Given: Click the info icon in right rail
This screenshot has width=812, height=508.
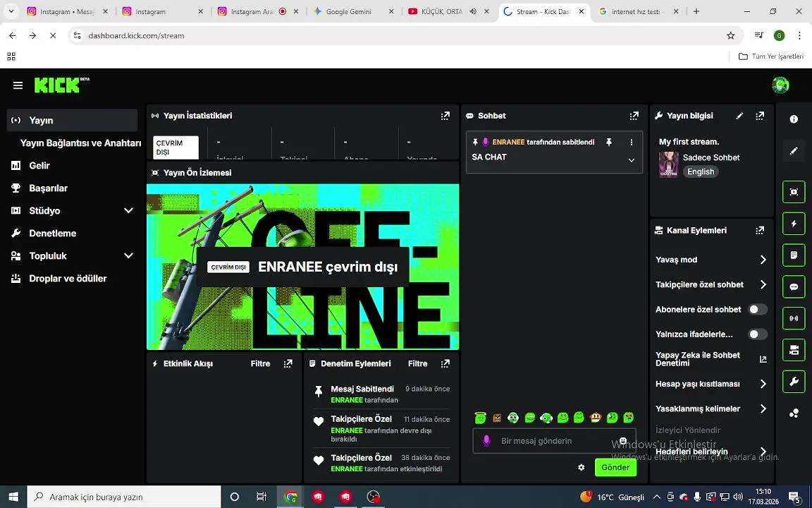Looking at the screenshot, I should pos(794,119).
